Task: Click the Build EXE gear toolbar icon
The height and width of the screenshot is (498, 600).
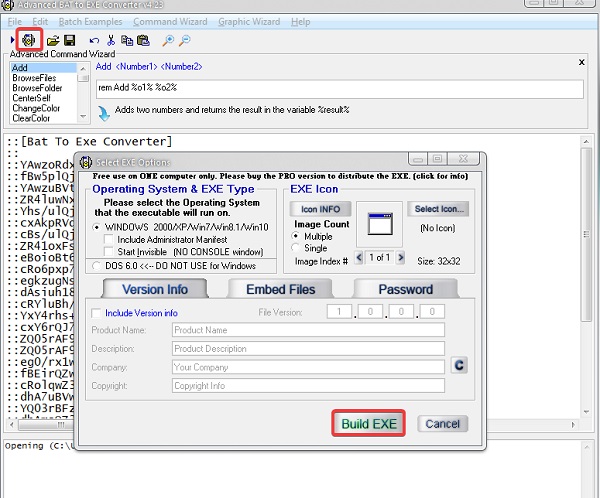Action: (x=28, y=40)
